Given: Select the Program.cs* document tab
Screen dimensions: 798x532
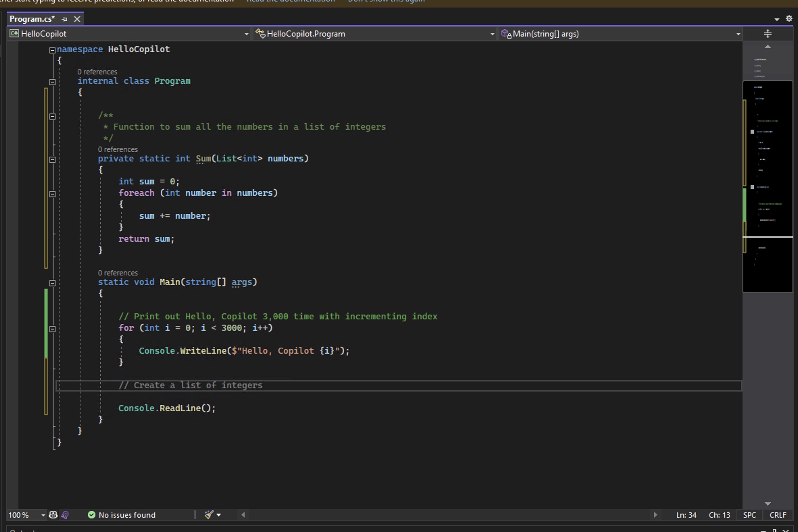Looking at the screenshot, I should pyautogui.click(x=32, y=19).
